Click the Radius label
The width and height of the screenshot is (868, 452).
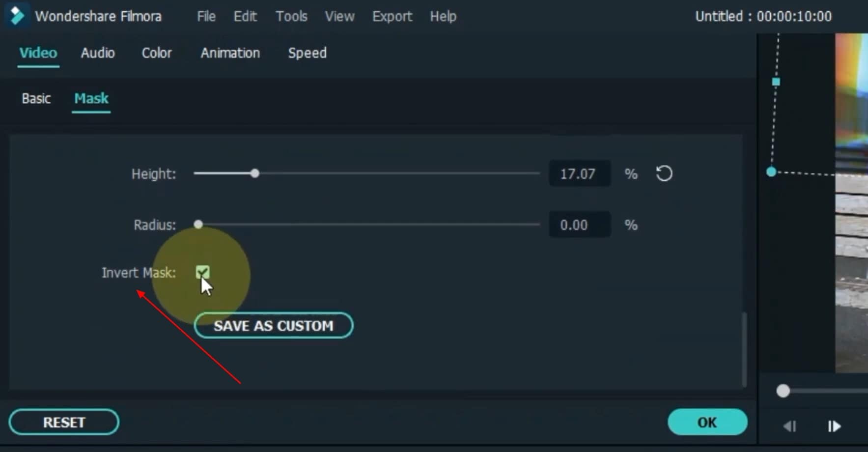tap(155, 225)
